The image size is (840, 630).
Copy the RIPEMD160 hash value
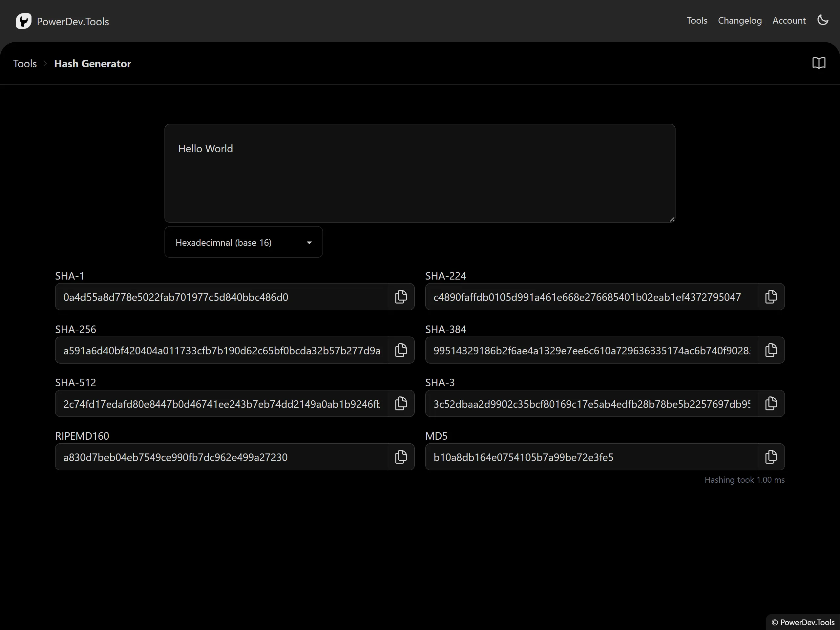click(402, 457)
